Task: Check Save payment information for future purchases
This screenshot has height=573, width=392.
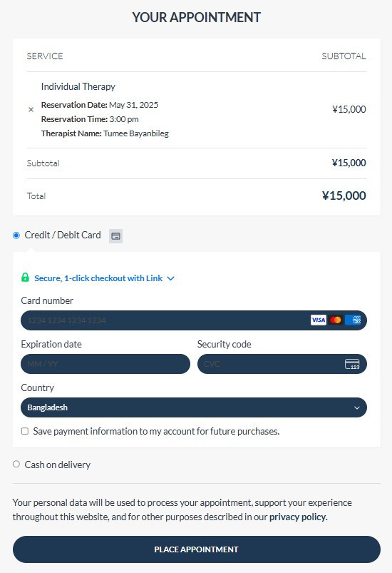Action: point(25,431)
